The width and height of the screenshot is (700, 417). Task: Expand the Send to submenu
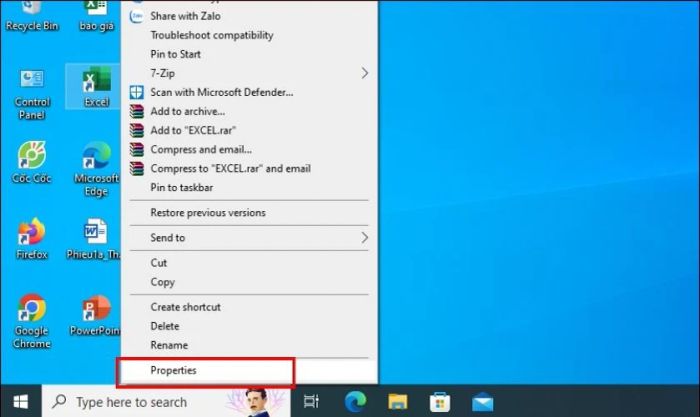[x=249, y=238]
